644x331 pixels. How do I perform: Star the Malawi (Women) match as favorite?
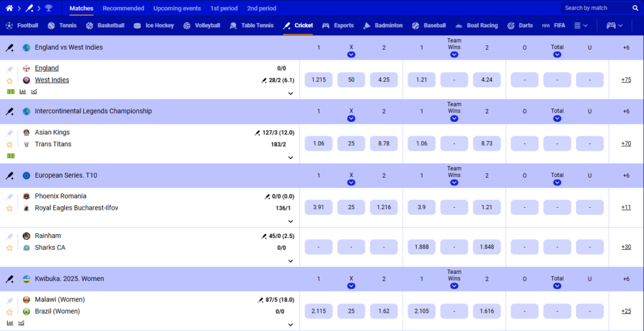tap(10, 312)
